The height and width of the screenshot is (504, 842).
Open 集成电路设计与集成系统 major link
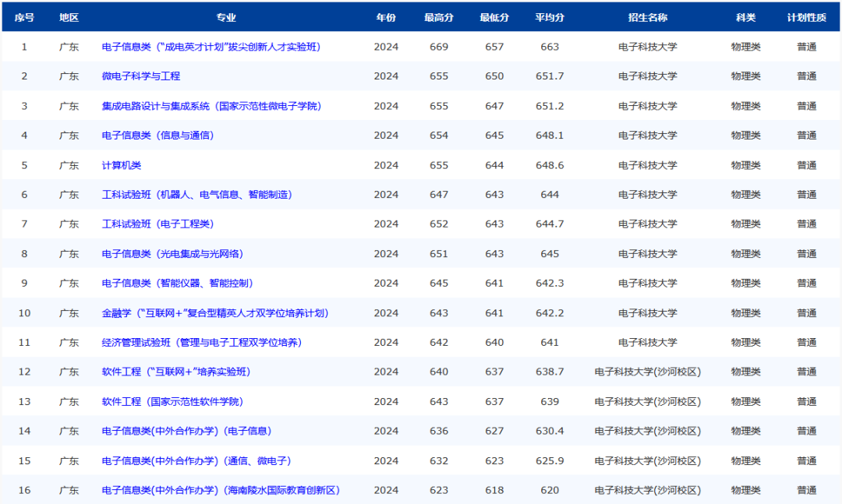(x=211, y=106)
